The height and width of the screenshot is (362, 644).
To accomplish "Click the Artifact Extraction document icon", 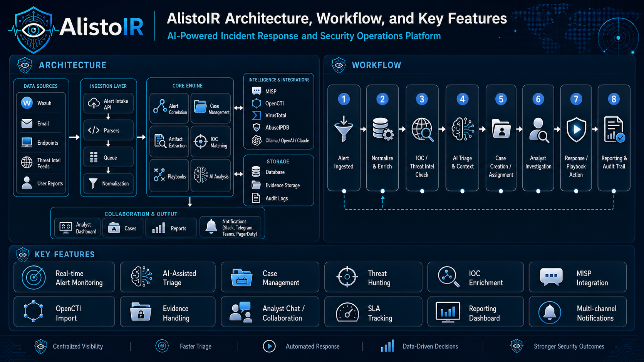I will click(x=160, y=141).
